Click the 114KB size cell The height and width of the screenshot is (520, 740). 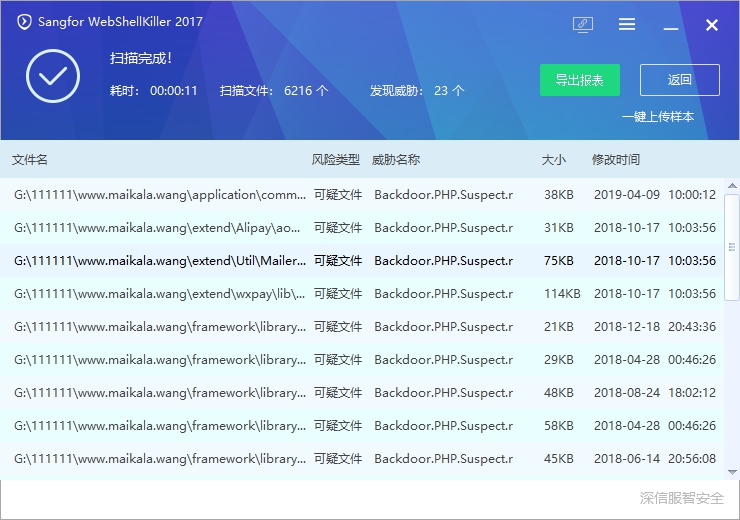562,294
